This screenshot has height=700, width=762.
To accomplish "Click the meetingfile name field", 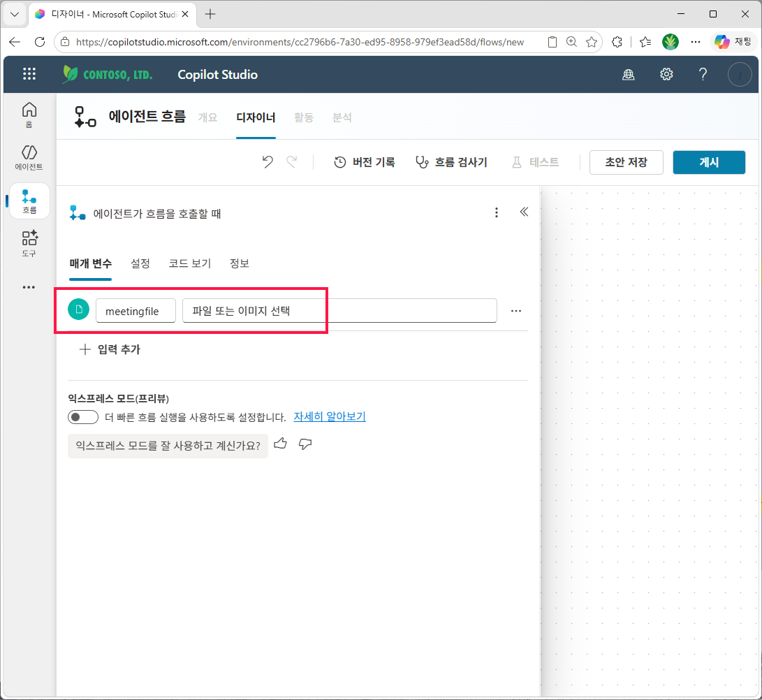I will click(135, 311).
